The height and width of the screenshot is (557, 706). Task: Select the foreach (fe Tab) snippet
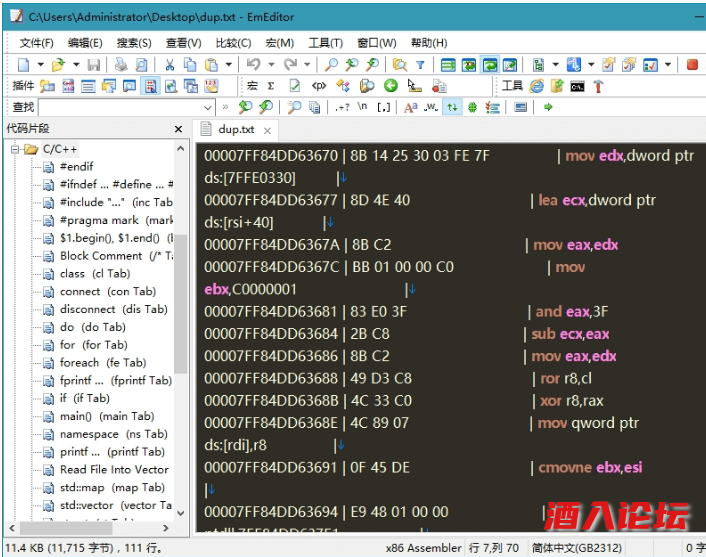click(x=102, y=362)
